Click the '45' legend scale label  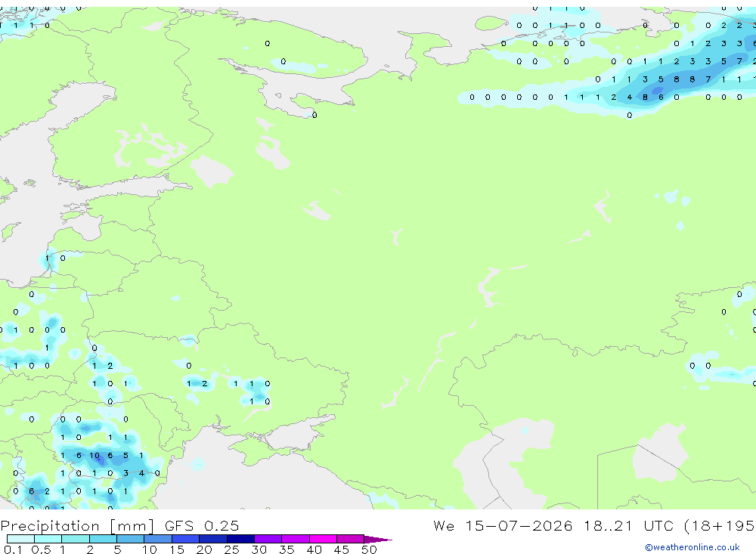[342, 549]
